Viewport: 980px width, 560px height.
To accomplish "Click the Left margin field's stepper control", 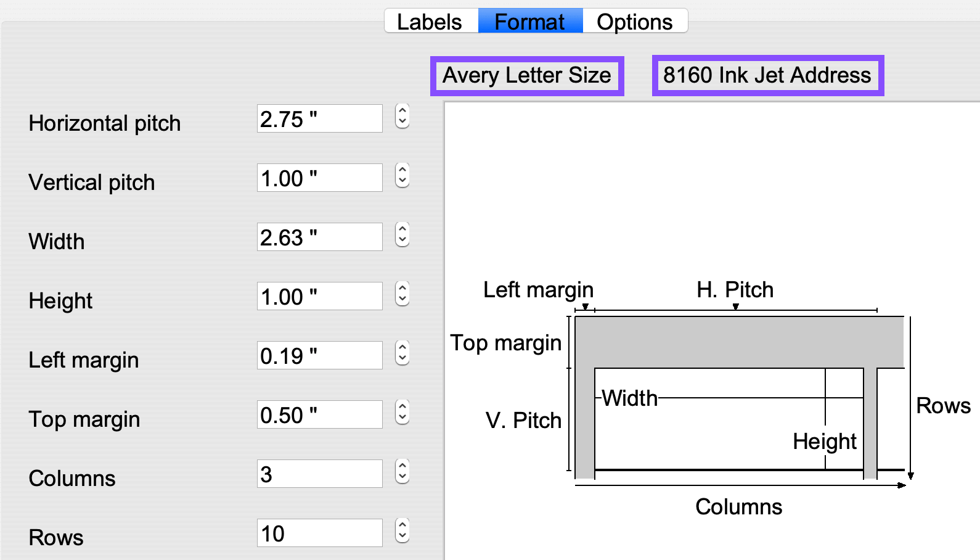I will 402,353.
